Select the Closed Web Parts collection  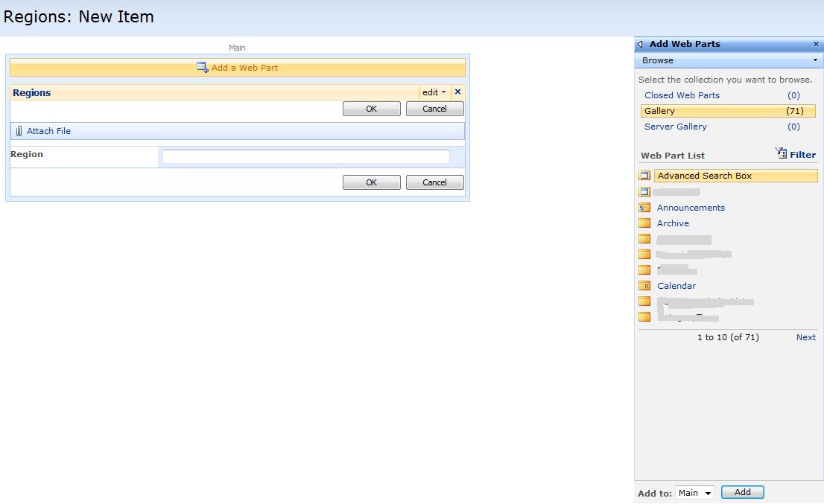(682, 95)
